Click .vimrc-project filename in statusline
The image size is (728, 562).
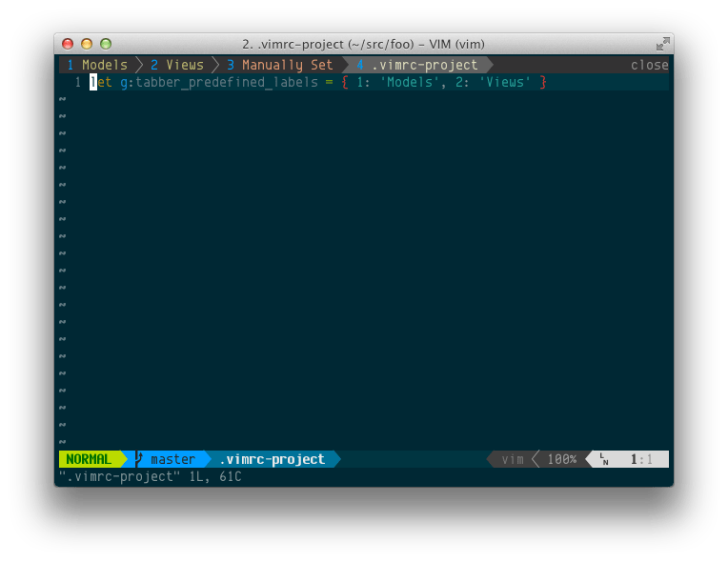273,459
